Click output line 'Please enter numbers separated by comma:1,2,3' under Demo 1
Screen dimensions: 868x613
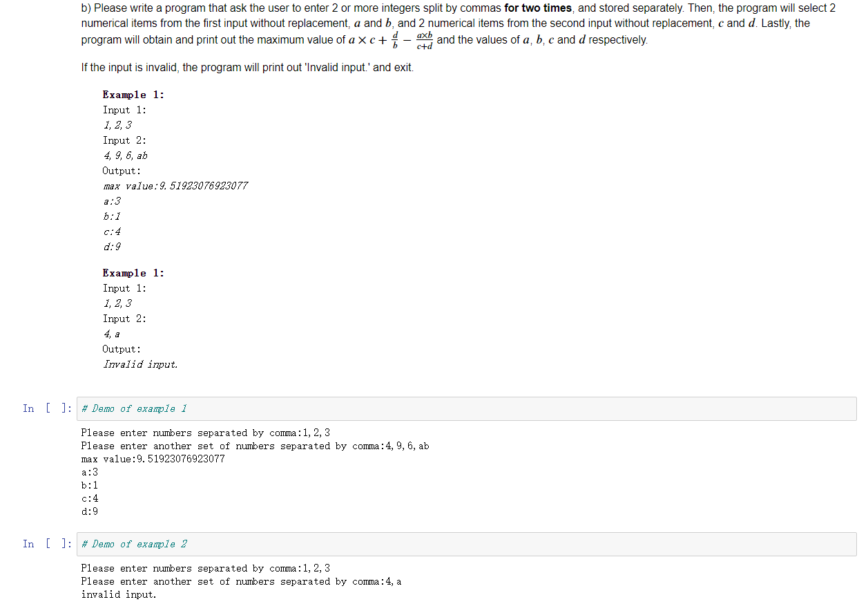point(205,433)
